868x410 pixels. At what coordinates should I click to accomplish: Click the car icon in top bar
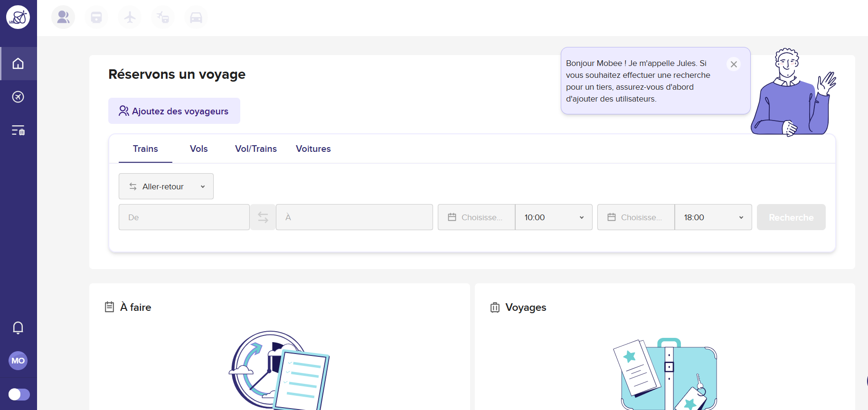pyautogui.click(x=196, y=18)
